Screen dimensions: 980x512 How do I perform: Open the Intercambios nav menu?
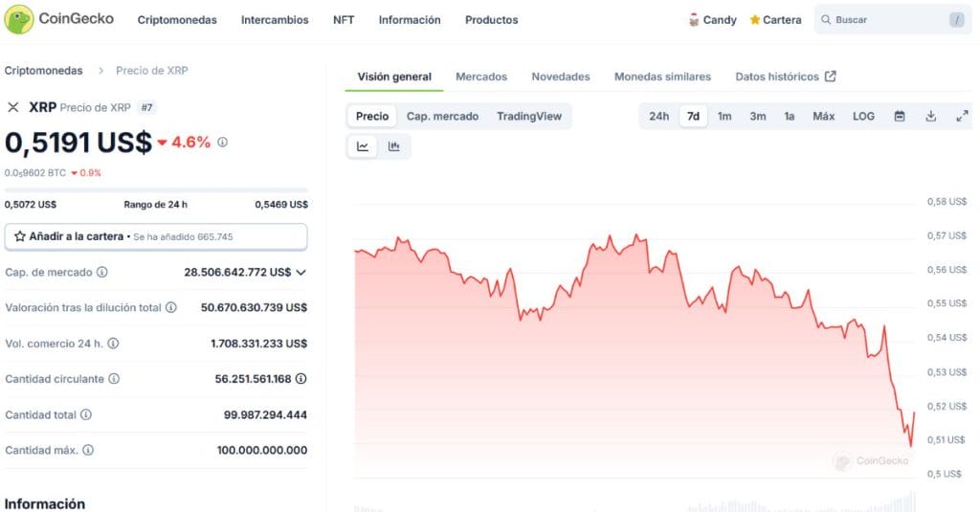tap(275, 20)
